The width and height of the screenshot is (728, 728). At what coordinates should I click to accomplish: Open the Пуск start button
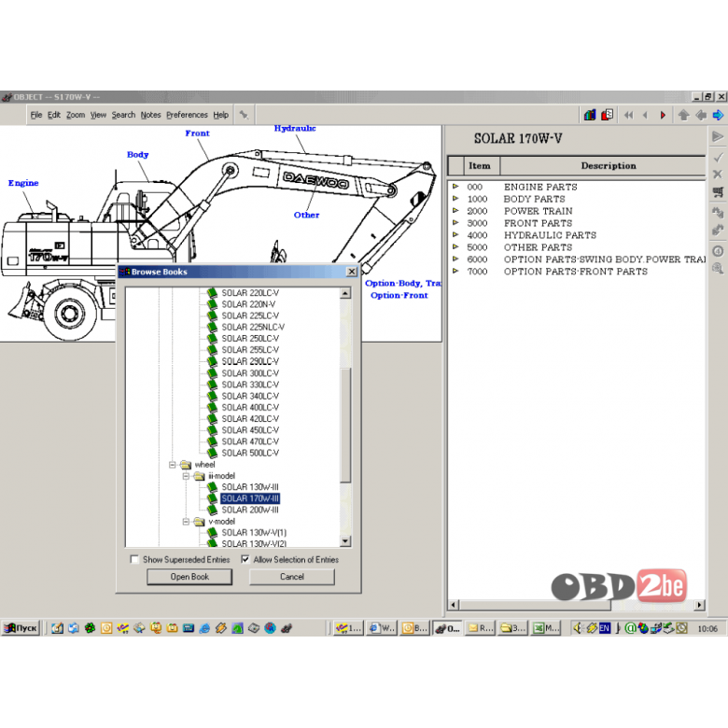(21, 628)
